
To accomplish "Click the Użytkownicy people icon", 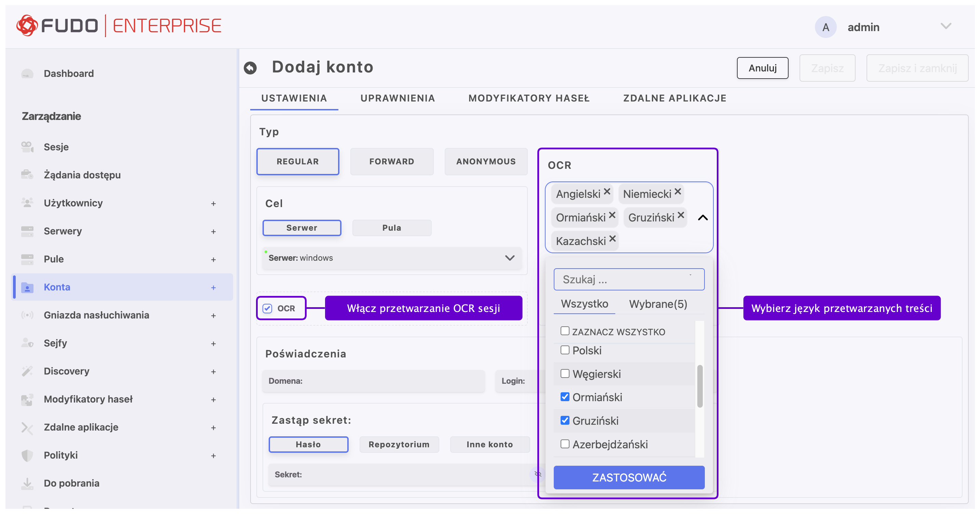I will [27, 203].
